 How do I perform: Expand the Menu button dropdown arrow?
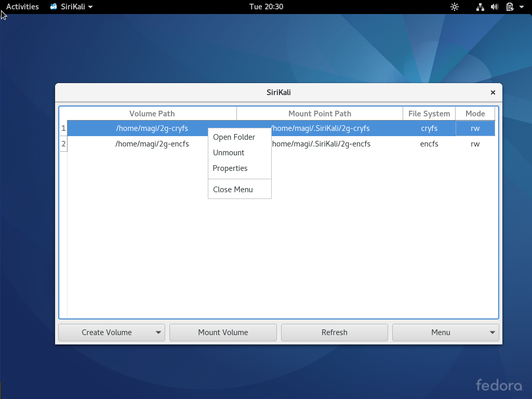click(493, 332)
